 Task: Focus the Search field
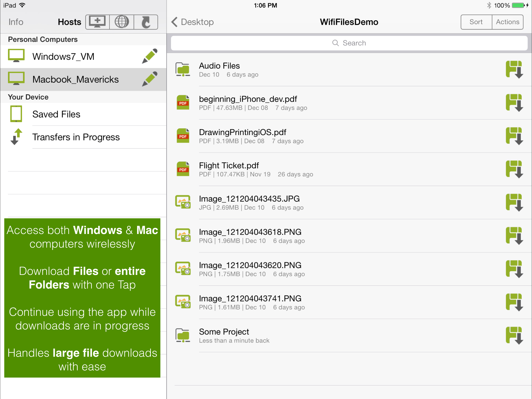click(x=349, y=43)
